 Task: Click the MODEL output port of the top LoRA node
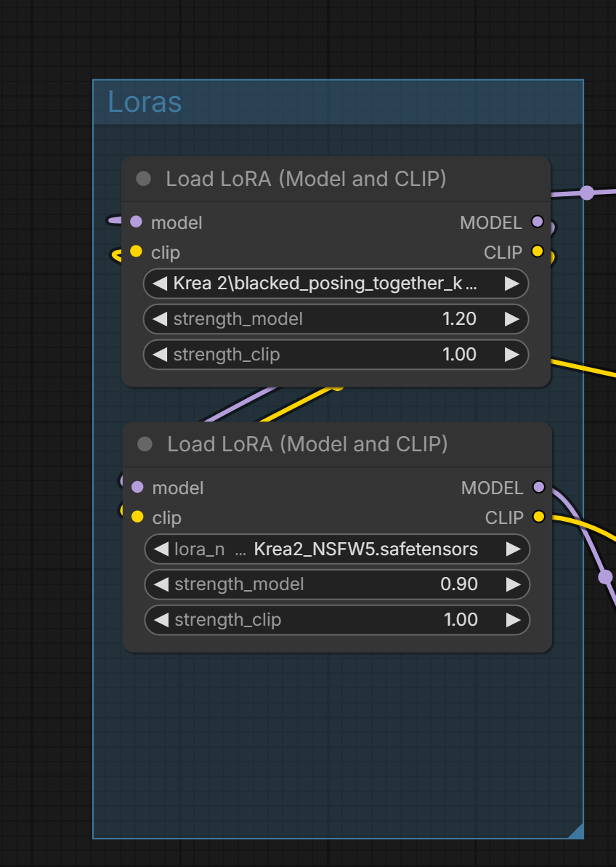point(537,222)
